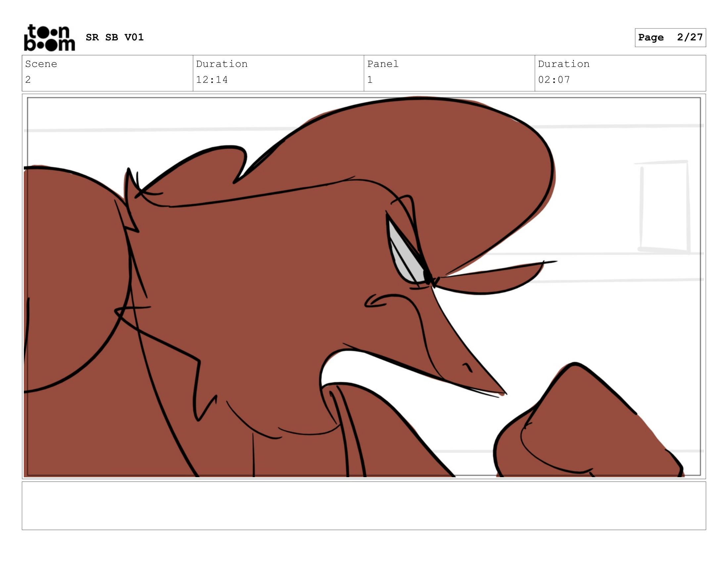This screenshot has width=728, height=563.
Task: Click the Scene label cell
Action: [41, 64]
